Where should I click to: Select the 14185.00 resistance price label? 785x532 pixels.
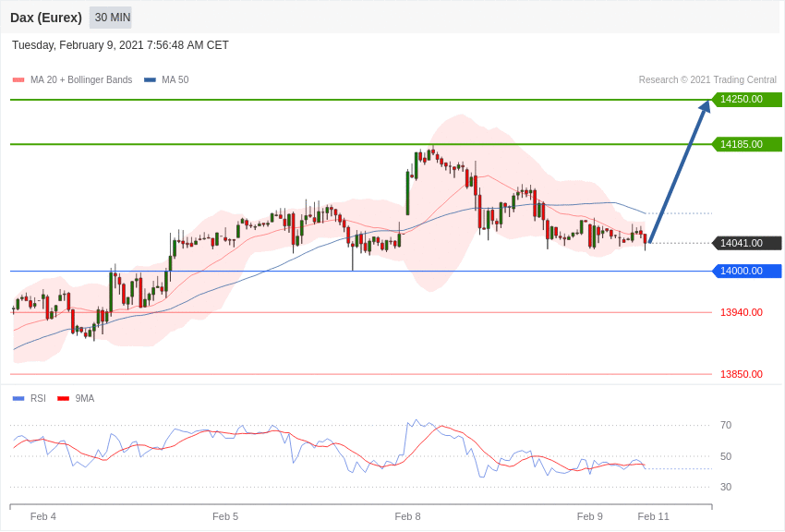[x=746, y=144]
